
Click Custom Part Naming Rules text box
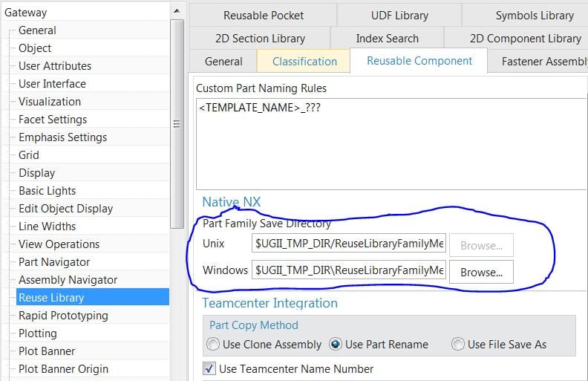coord(391,144)
